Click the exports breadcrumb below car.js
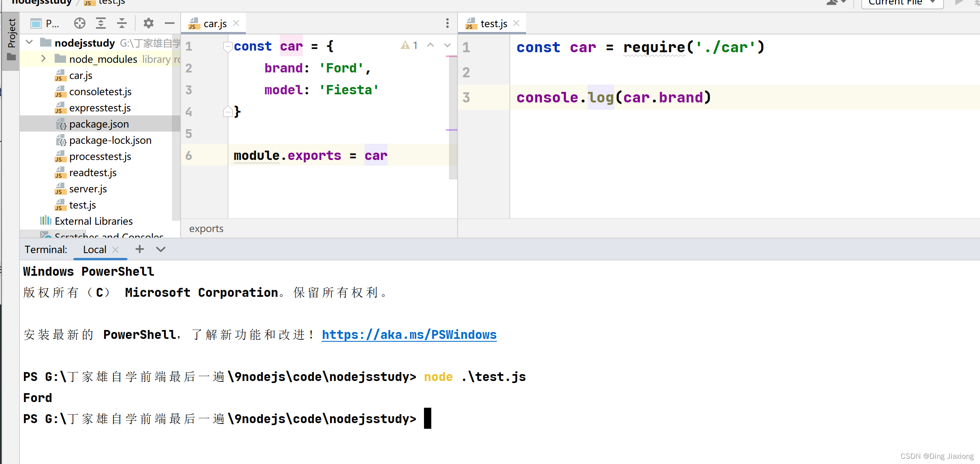The image size is (980, 464). 206,229
